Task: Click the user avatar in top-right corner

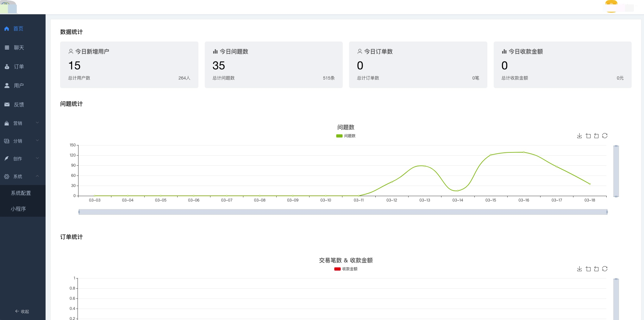Action: click(x=611, y=7)
